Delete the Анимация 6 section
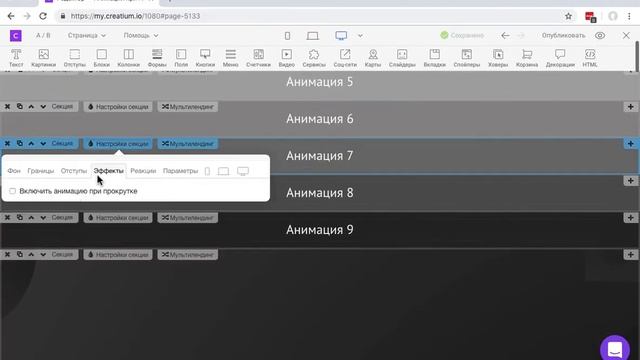Screen dimensions: 640x360 [x=7, y=107]
